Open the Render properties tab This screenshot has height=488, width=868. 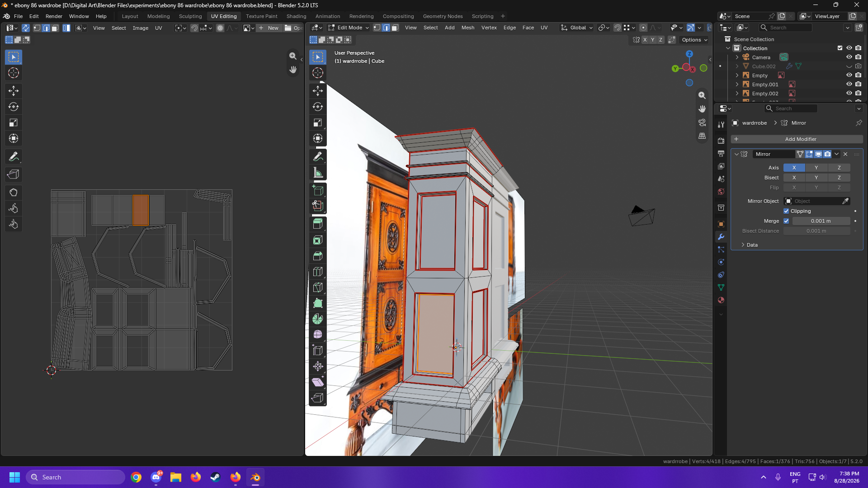(721, 141)
